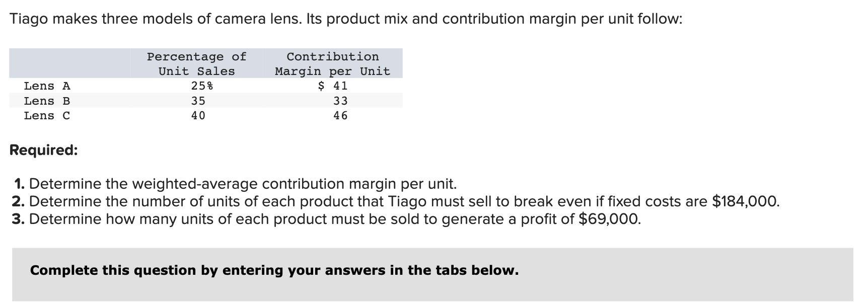
Task: Click the Complete this question instruction text
Action: (x=274, y=270)
